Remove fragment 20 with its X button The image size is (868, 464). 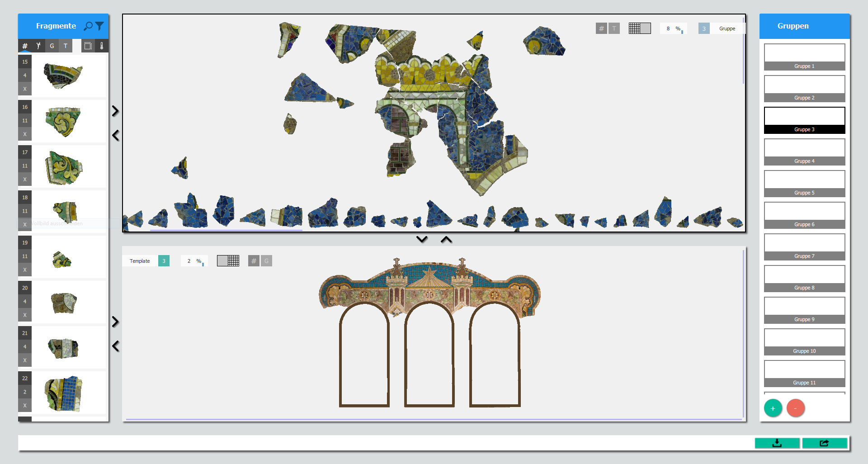point(25,315)
